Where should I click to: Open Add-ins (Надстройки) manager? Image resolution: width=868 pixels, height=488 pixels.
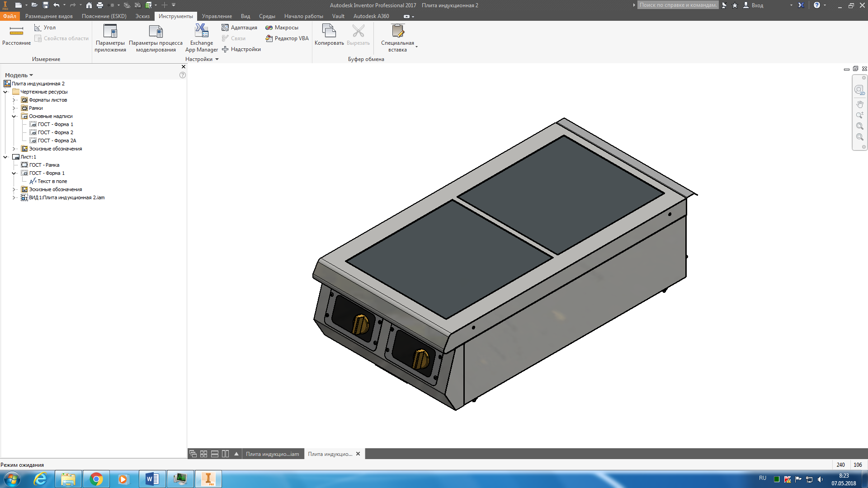click(x=241, y=49)
